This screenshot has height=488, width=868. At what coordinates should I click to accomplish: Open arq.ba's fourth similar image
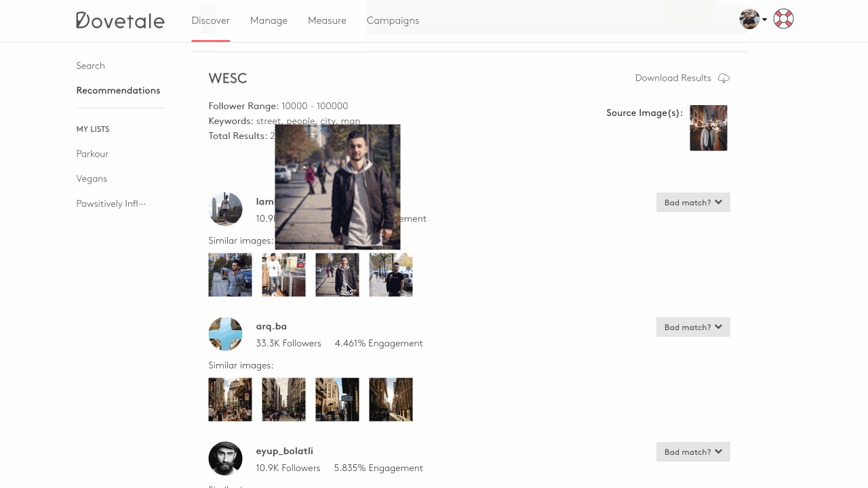[x=391, y=399]
